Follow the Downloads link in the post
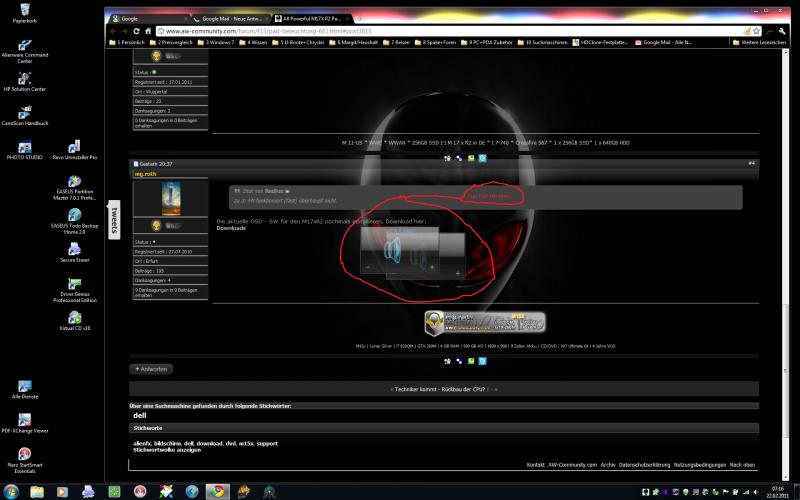The height and width of the screenshot is (500, 800). (231, 228)
